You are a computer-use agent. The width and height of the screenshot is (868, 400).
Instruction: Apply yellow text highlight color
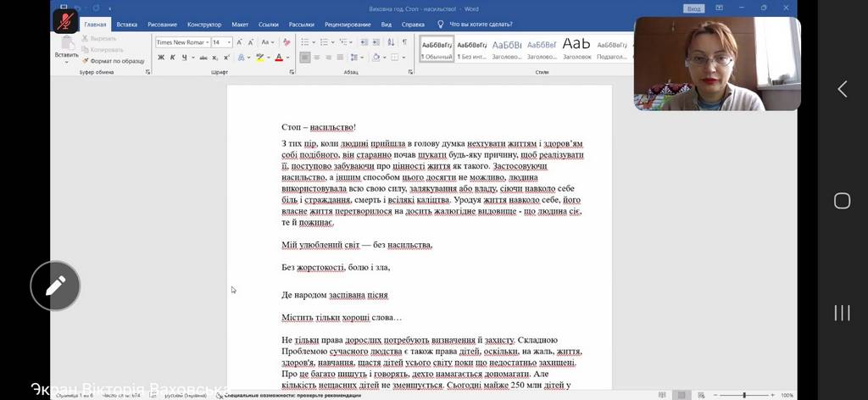(x=259, y=57)
